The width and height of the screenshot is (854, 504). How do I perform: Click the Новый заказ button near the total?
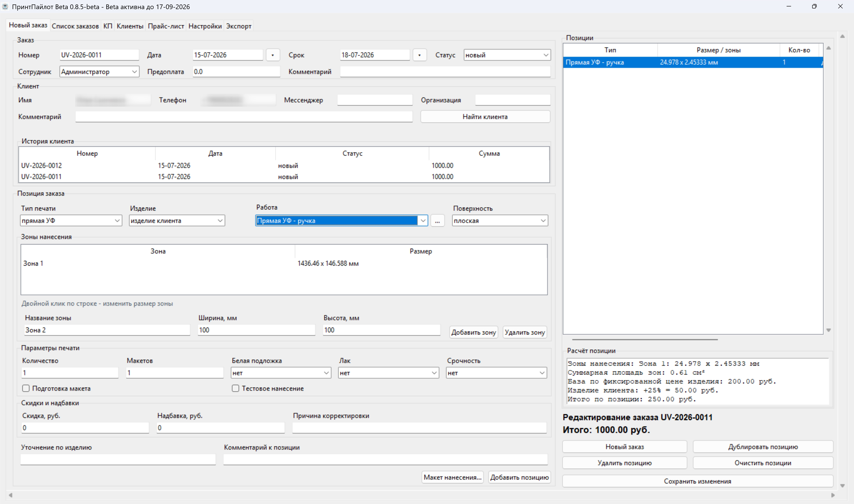point(625,447)
